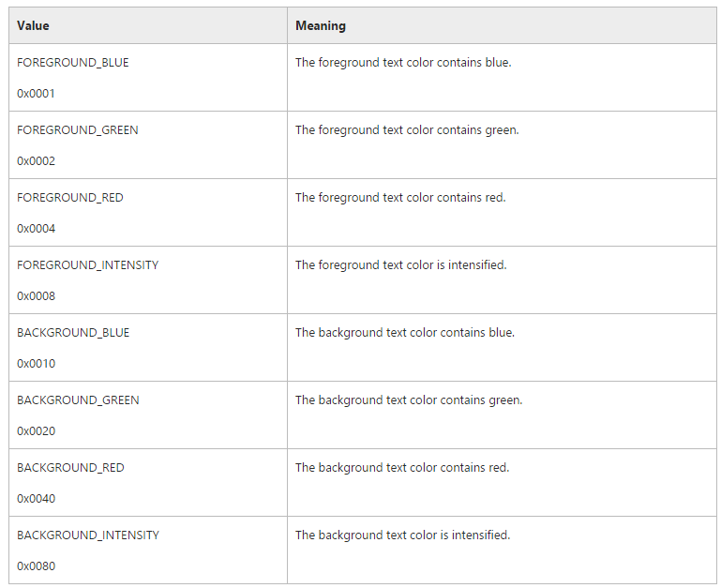Click the FOREGROUND_RED constant name
Screen dimensions: 721x588
70,198
